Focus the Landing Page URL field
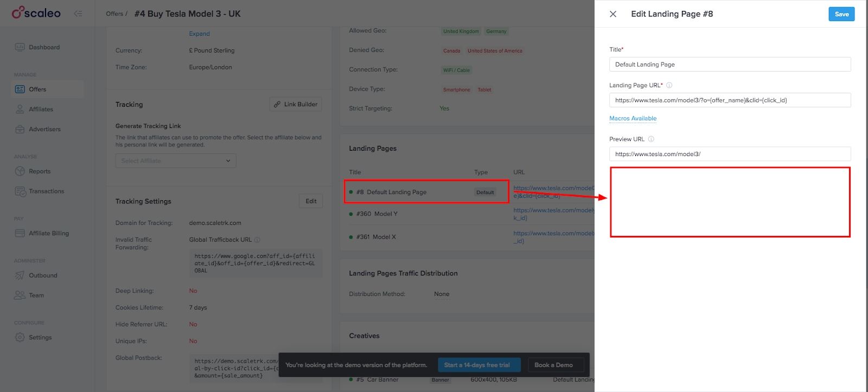Image resolution: width=868 pixels, height=392 pixels. [730, 100]
